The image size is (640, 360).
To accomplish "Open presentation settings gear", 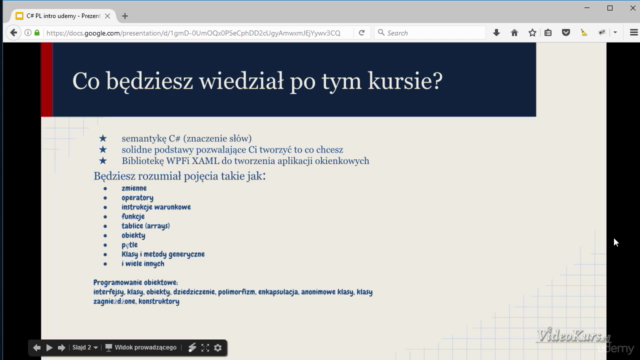I will point(218,348).
